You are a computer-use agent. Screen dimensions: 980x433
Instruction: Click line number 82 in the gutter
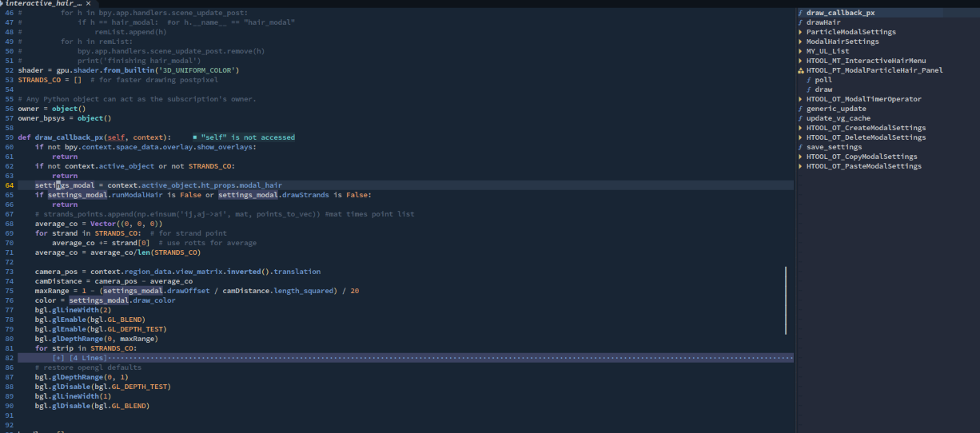point(9,358)
